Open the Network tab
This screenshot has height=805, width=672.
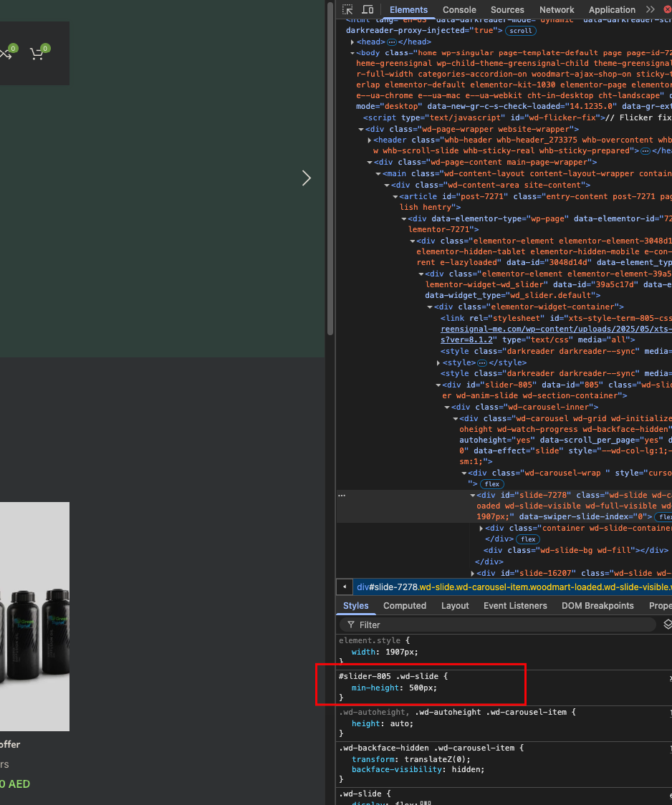click(x=557, y=10)
